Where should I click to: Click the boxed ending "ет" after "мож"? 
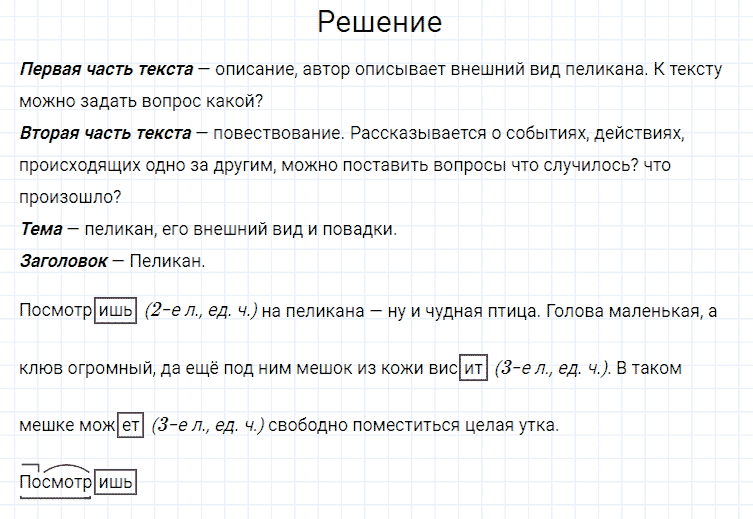131,425
